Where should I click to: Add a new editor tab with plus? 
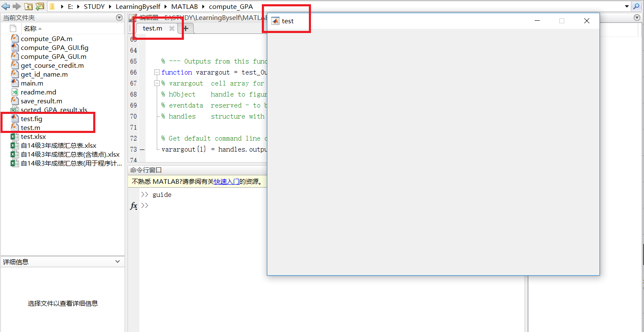tap(186, 28)
